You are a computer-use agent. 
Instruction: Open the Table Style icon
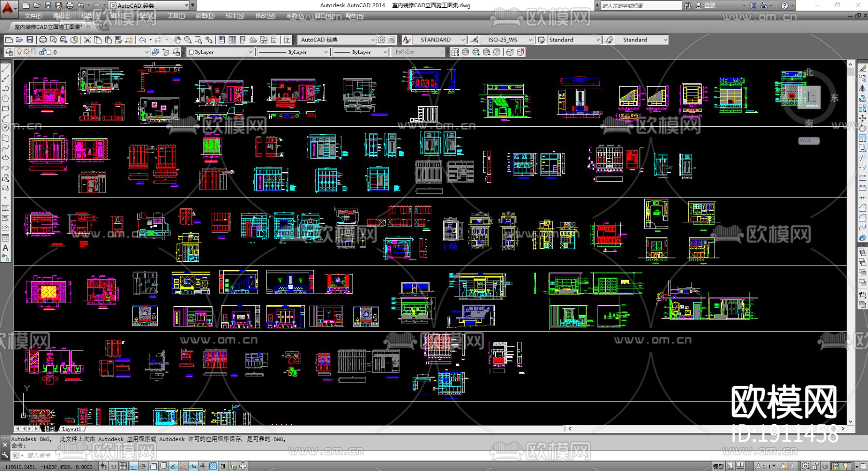tap(542, 40)
